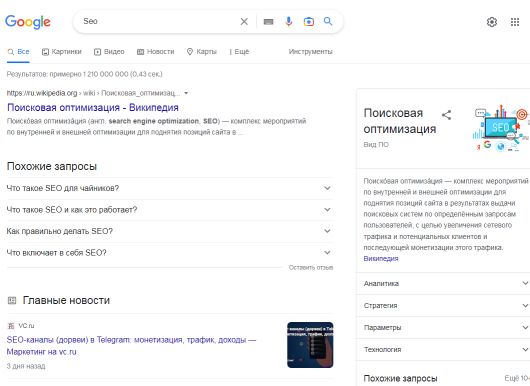Switch to the Карты tab
The height and width of the screenshot is (386, 530).
[202, 52]
